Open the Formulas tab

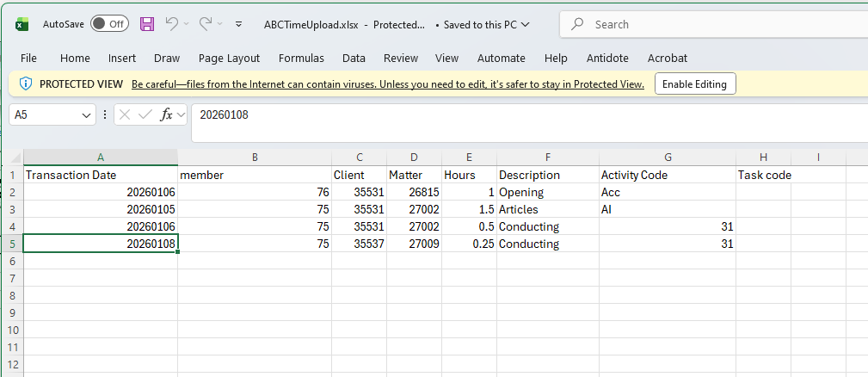coord(301,59)
